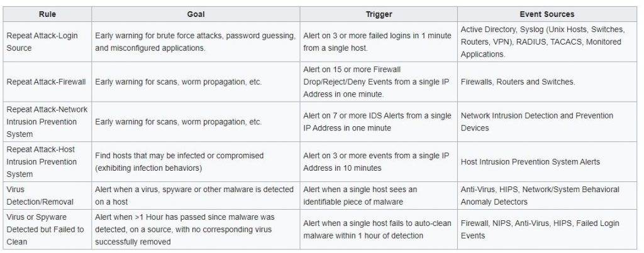Select the Repeat Attack-Login Source rule cell
The width and height of the screenshot is (644, 253).
click(47, 42)
